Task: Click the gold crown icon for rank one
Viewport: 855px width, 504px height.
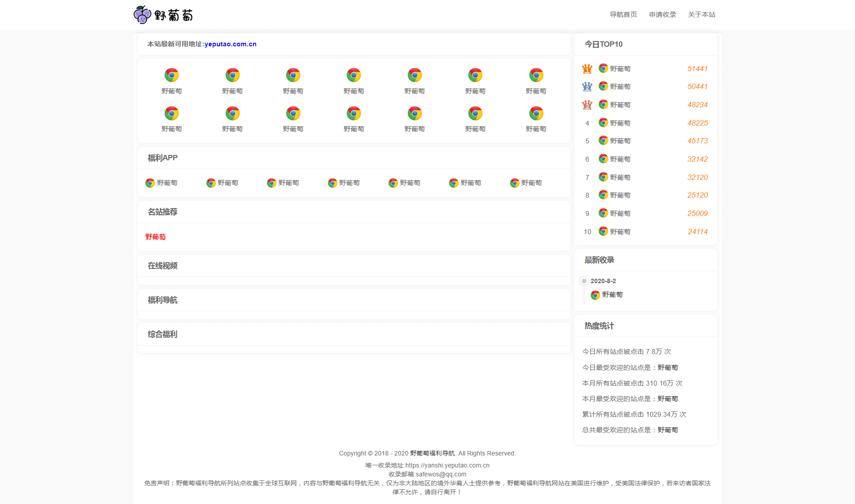Action: coord(587,69)
